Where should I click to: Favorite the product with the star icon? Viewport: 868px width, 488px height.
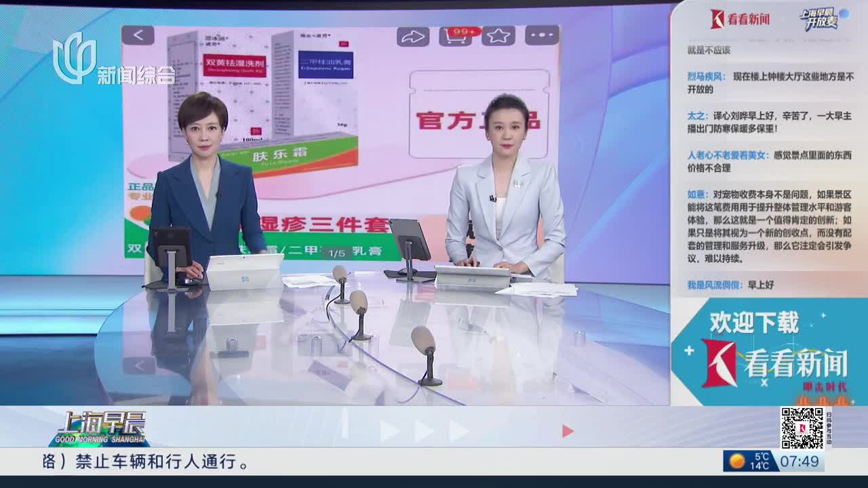coord(498,37)
